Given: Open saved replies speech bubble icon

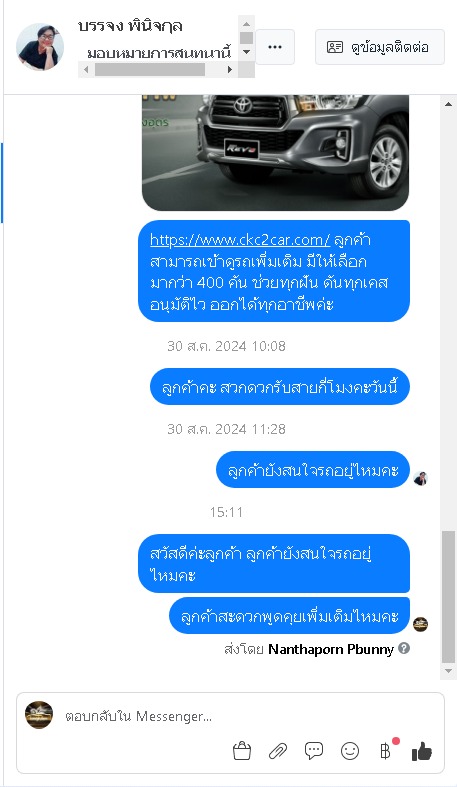Looking at the screenshot, I should [314, 751].
